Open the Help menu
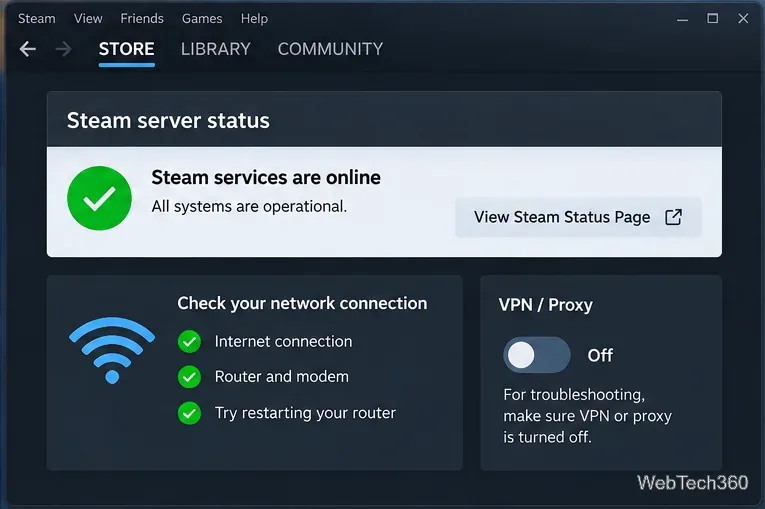The image size is (765, 509). (x=254, y=19)
